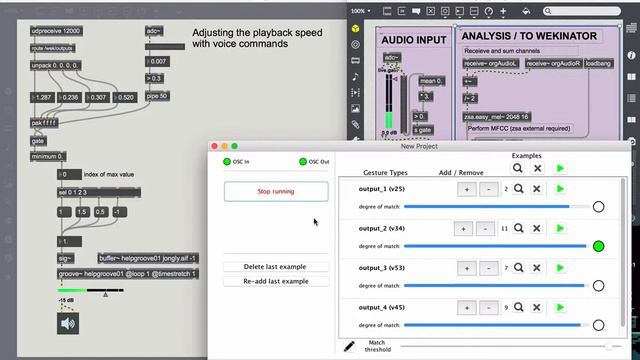Click the search field in Max toolbar
This screenshot has height=360, width=640.
[x=582, y=11]
